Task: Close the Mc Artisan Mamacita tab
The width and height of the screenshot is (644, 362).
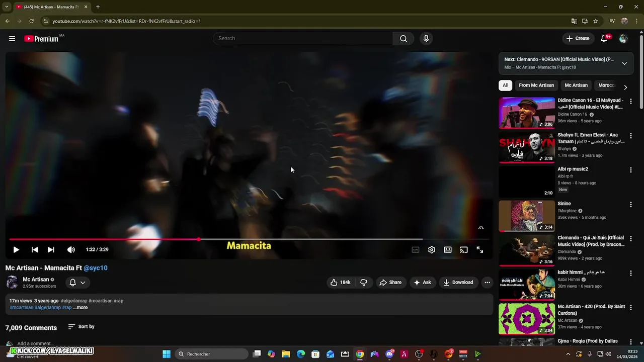Action: [x=86, y=7]
